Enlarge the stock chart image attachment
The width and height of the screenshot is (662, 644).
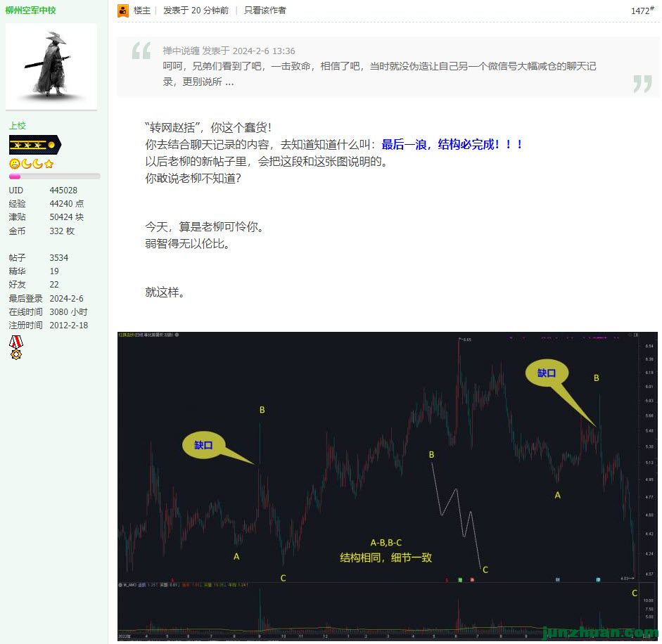pyautogui.click(x=388, y=485)
